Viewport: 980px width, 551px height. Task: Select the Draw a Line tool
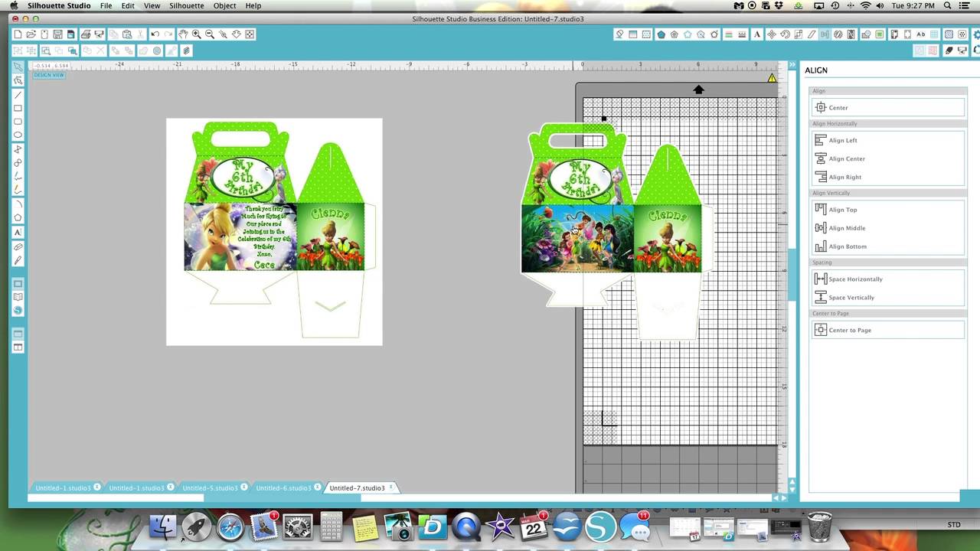point(18,95)
